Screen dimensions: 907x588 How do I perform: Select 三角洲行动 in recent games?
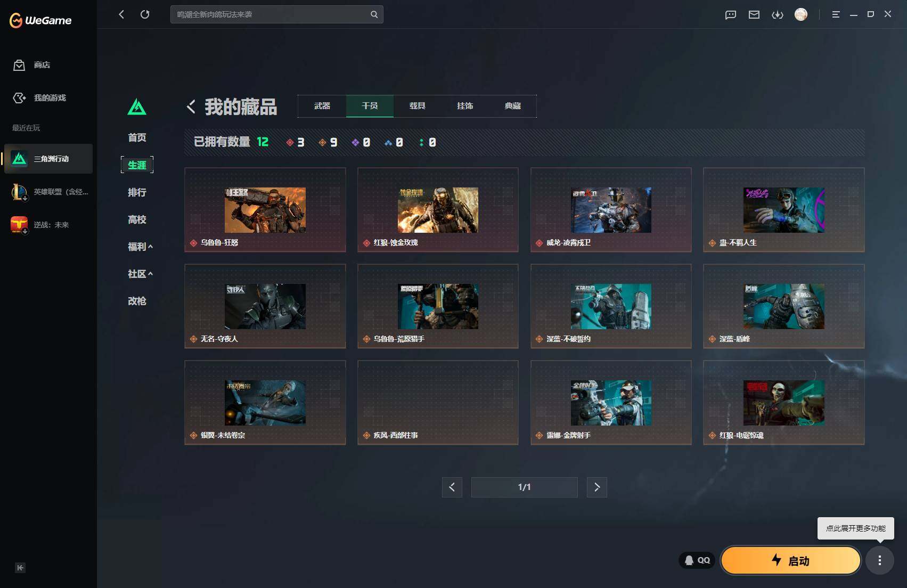pos(48,159)
